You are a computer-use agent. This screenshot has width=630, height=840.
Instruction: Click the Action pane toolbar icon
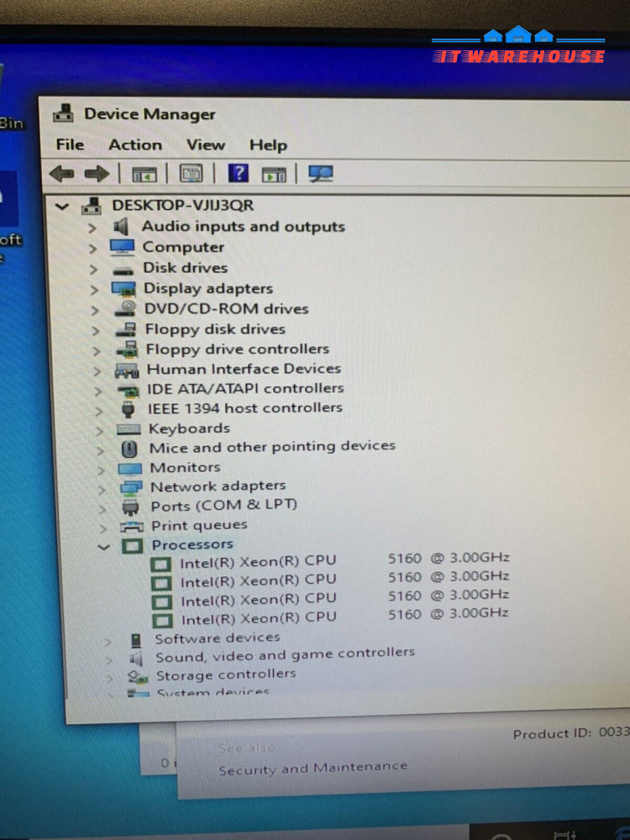coord(274,174)
